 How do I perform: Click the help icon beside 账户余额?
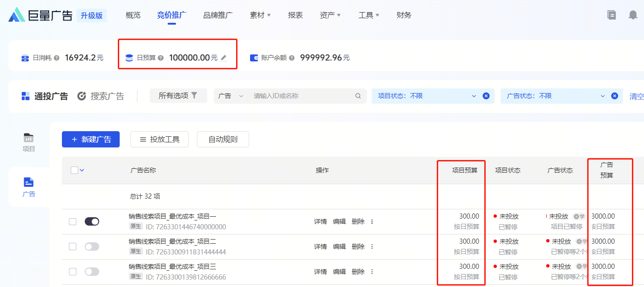pyautogui.click(x=292, y=58)
